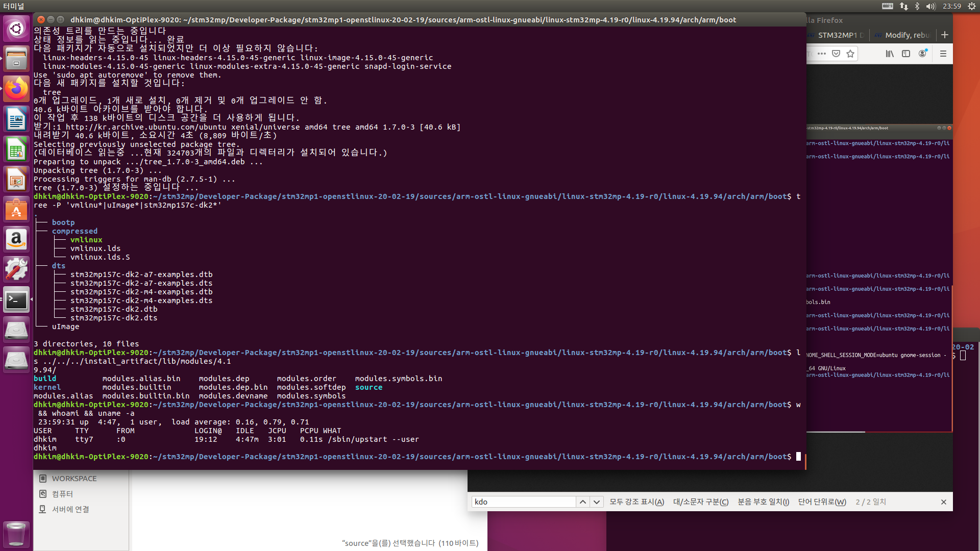The width and height of the screenshot is (980, 551).
Task: Show the clock calendar at 23:59
Action: click(952, 6)
